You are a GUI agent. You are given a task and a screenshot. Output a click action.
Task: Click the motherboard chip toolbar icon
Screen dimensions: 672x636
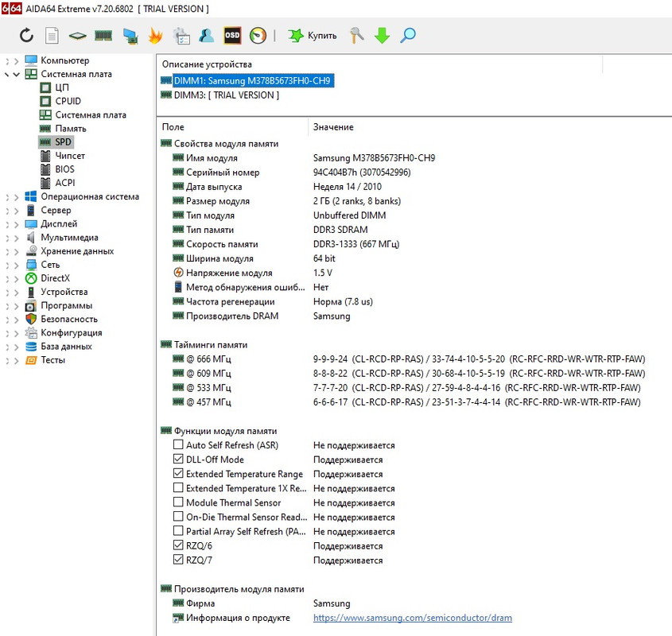click(x=78, y=36)
